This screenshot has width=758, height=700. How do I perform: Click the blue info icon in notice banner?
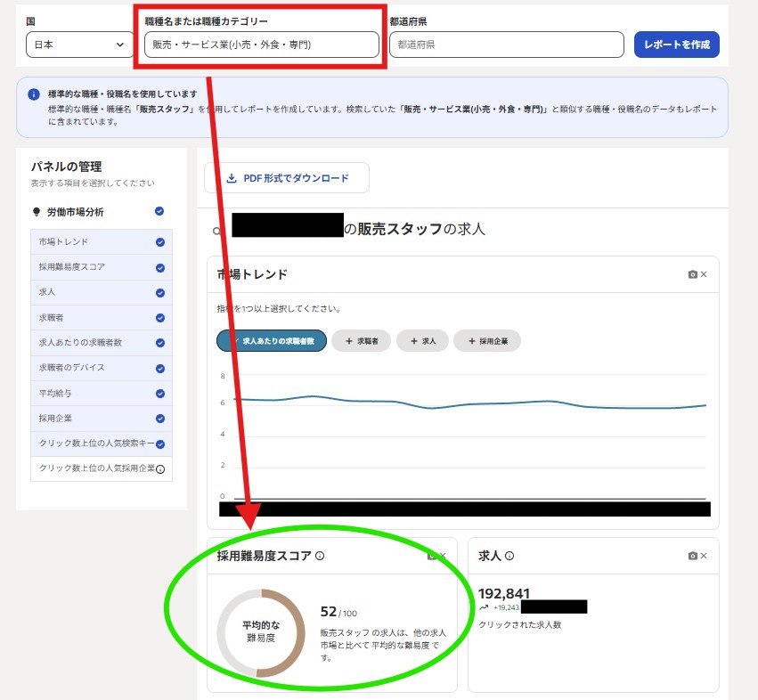34,94
